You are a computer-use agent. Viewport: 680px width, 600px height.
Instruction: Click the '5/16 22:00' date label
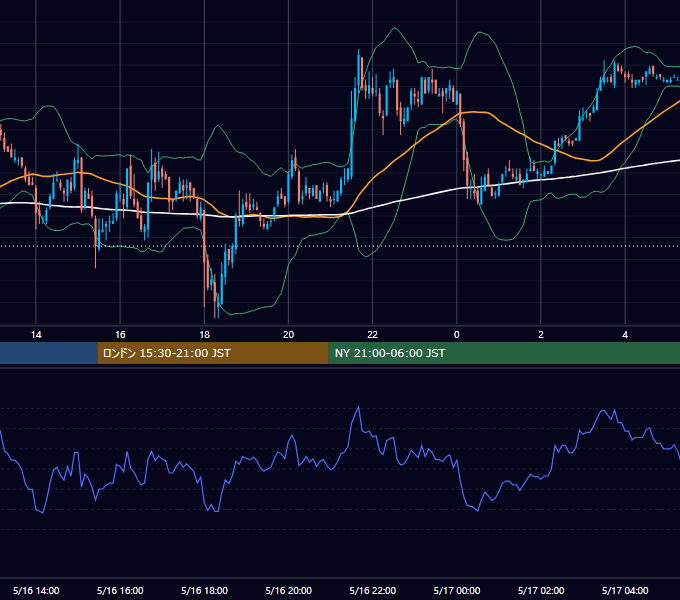coord(373,590)
